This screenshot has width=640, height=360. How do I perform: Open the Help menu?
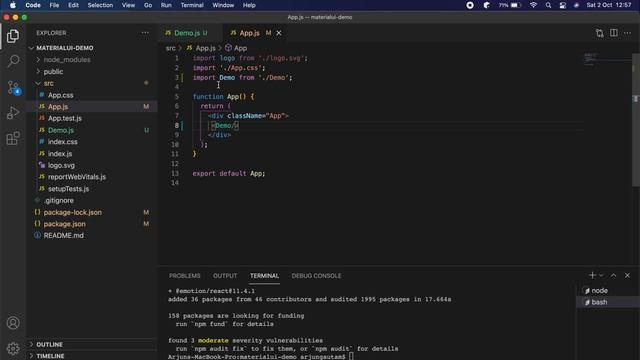click(249, 5)
